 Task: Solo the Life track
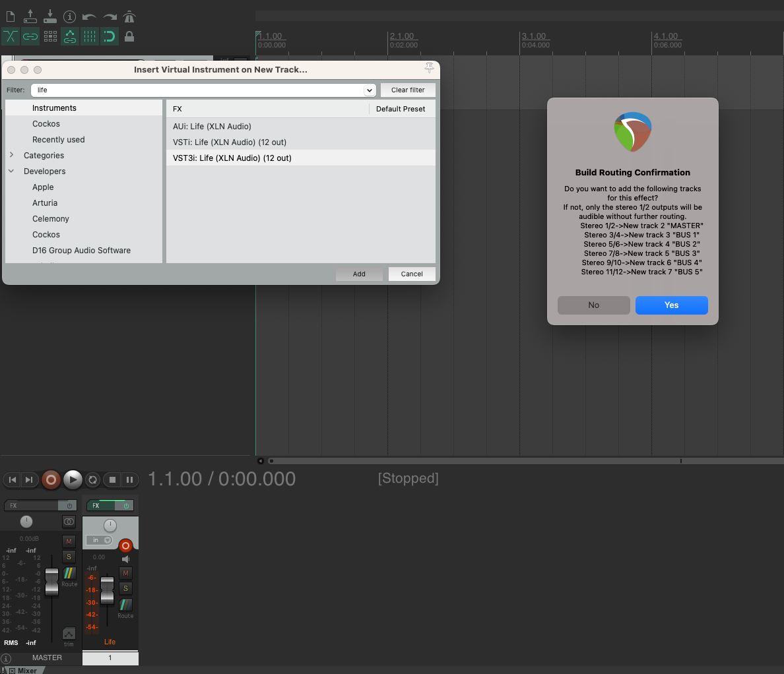tap(125, 589)
